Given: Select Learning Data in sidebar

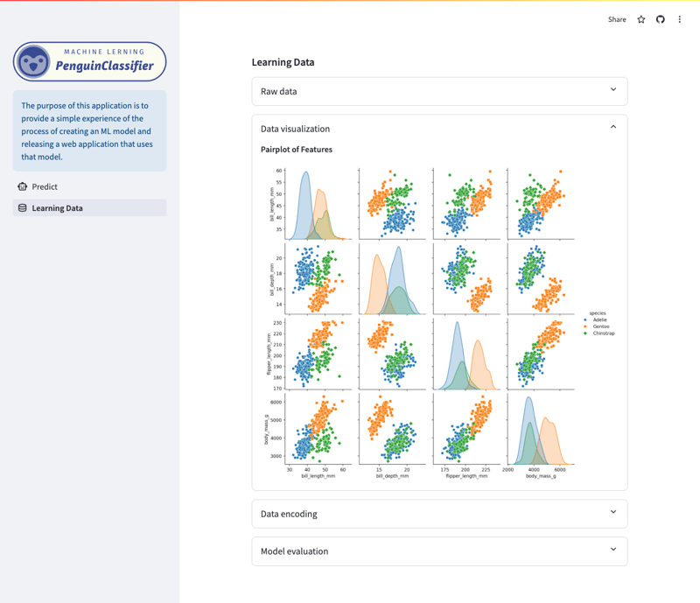Looking at the screenshot, I should tap(58, 208).
